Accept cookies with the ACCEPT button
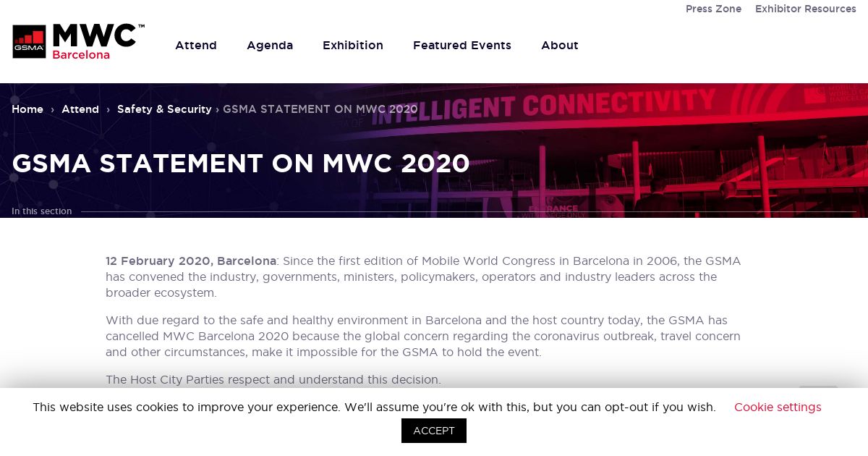The image size is (868, 456). click(x=434, y=431)
